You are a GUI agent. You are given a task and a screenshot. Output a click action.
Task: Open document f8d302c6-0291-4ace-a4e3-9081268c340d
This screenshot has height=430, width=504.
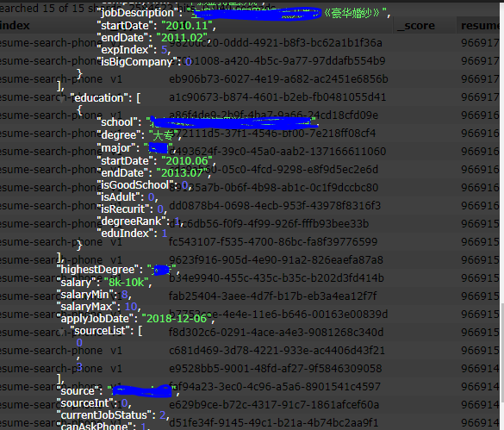pyautogui.click(x=276, y=332)
